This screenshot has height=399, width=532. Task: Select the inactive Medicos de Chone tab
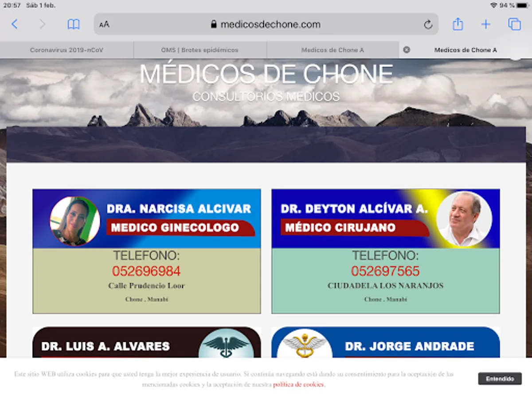pyautogui.click(x=332, y=50)
